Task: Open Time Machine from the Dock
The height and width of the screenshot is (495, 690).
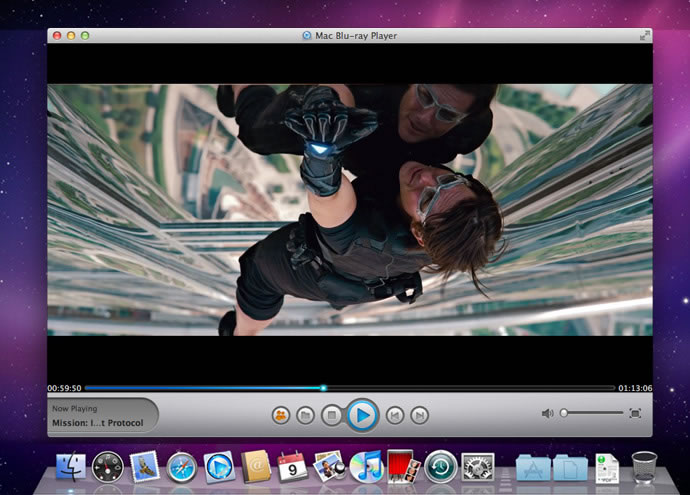Action: pyautogui.click(x=440, y=466)
